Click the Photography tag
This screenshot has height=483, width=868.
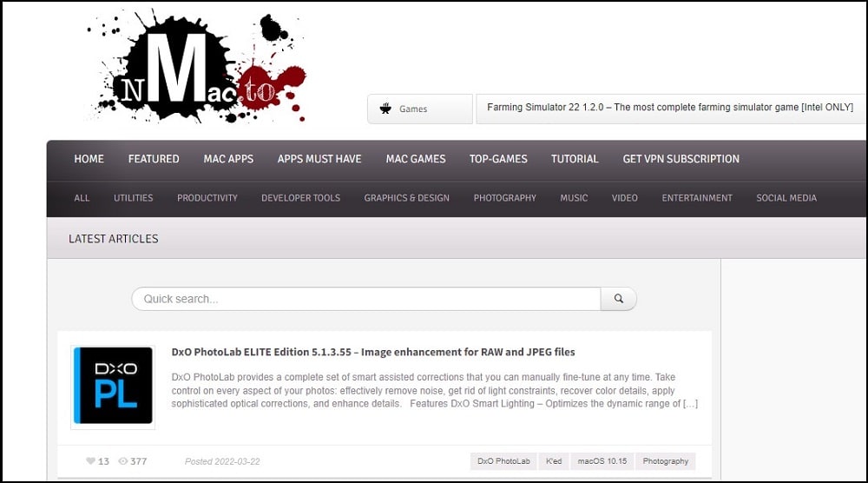pyautogui.click(x=666, y=460)
